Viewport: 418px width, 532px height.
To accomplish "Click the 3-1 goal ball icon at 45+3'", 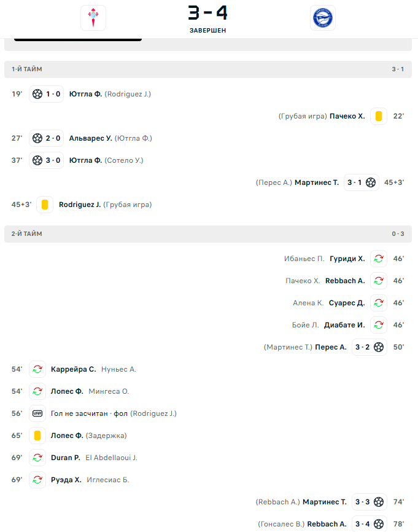I will [371, 182].
